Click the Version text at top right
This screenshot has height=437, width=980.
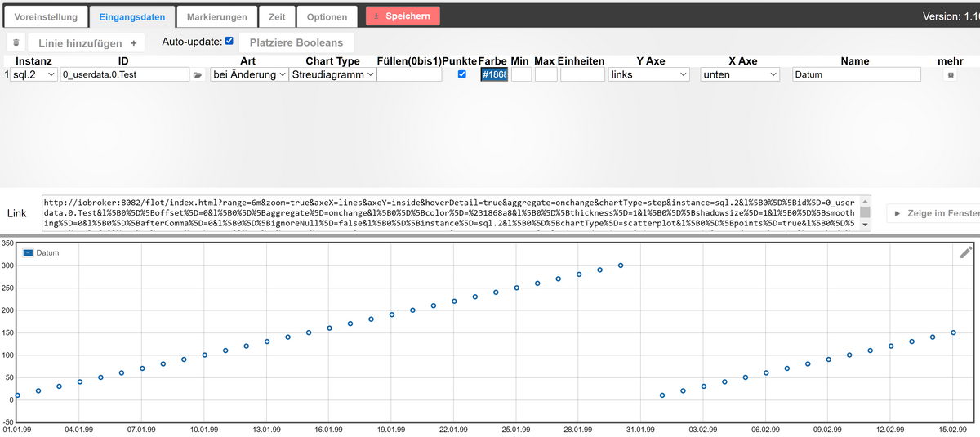tap(951, 16)
